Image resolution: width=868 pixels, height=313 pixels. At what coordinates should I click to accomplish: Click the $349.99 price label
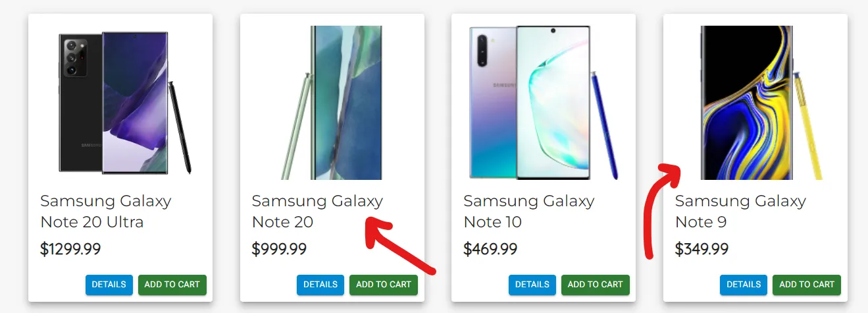coord(702,249)
